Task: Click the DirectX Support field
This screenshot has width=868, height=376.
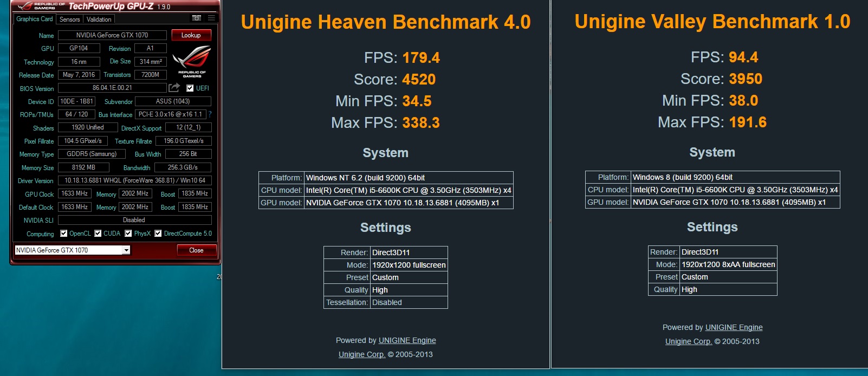Action: (x=189, y=127)
